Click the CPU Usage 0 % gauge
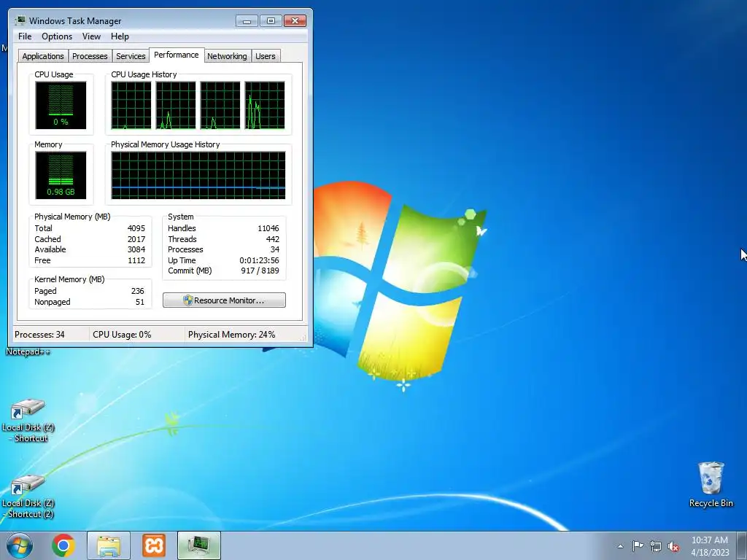Viewport: 747px width, 560px height. point(61,105)
